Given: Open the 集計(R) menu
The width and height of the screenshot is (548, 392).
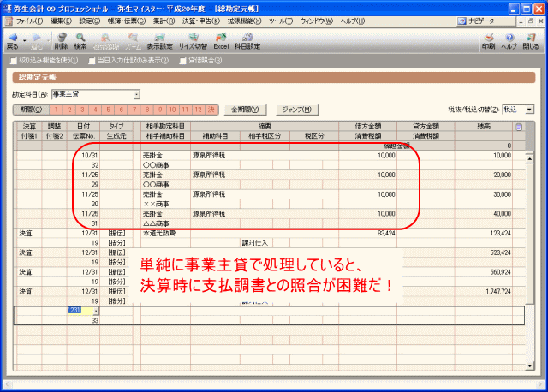Looking at the screenshot, I should click(x=164, y=21).
